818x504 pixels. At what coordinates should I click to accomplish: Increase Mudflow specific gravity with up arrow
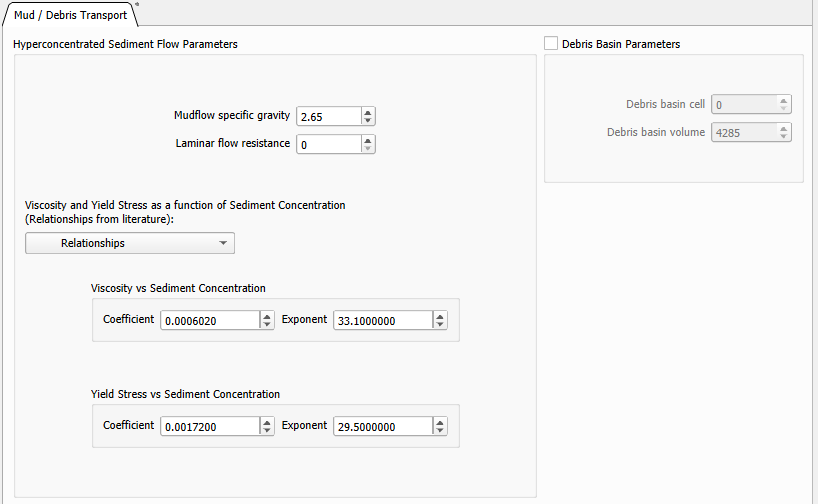click(368, 112)
